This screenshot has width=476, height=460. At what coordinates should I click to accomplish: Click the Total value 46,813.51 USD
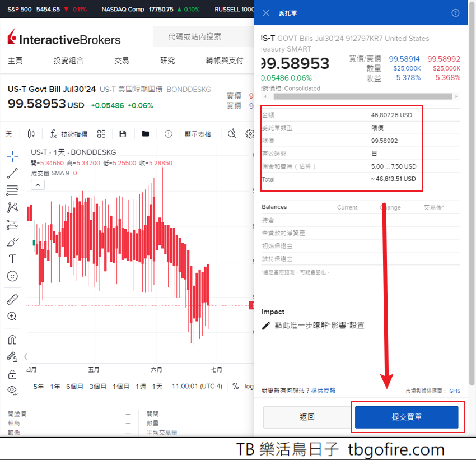(x=394, y=179)
